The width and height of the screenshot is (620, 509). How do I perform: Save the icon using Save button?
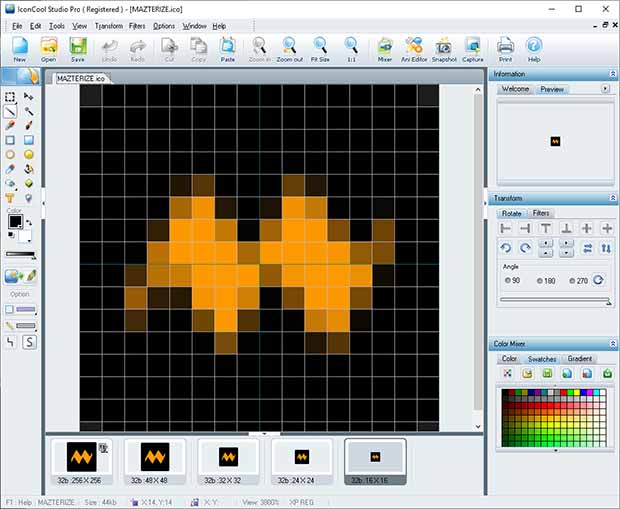78,49
